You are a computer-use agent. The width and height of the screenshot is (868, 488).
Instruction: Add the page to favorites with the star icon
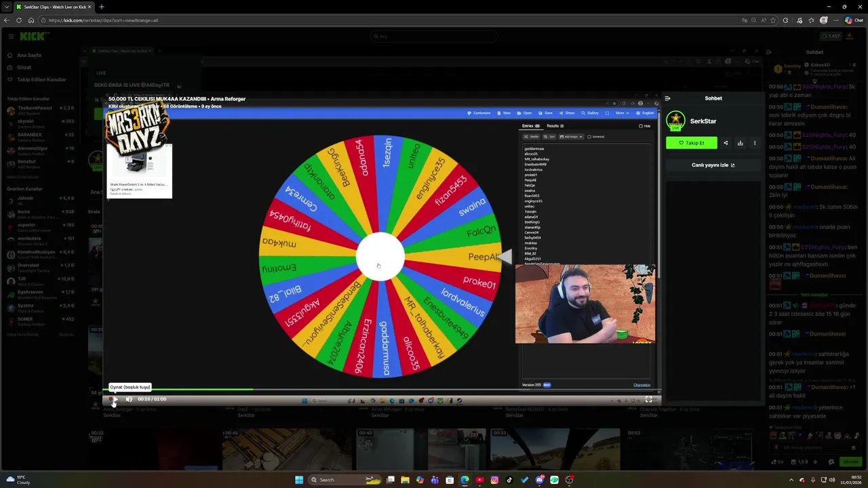pos(772,20)
